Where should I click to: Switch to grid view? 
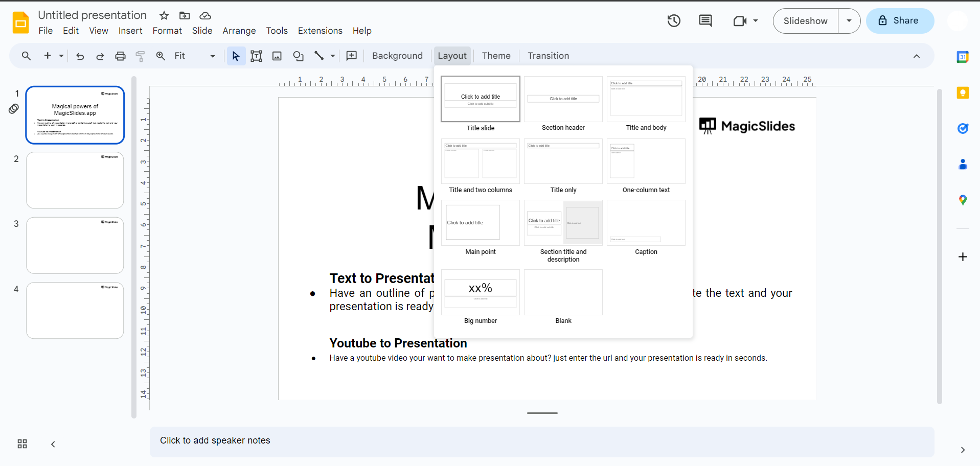pyautogui.click(x=22, y=444)
